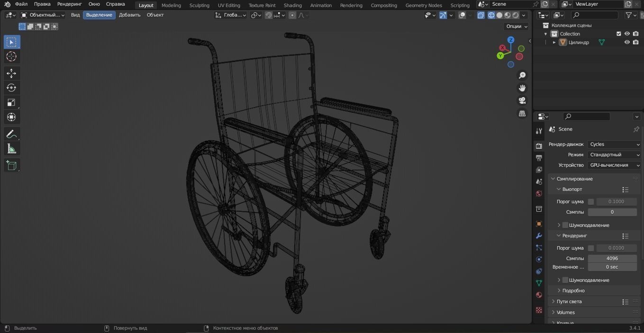
Task: Open Physics properties tab icon
Action: 539,260
